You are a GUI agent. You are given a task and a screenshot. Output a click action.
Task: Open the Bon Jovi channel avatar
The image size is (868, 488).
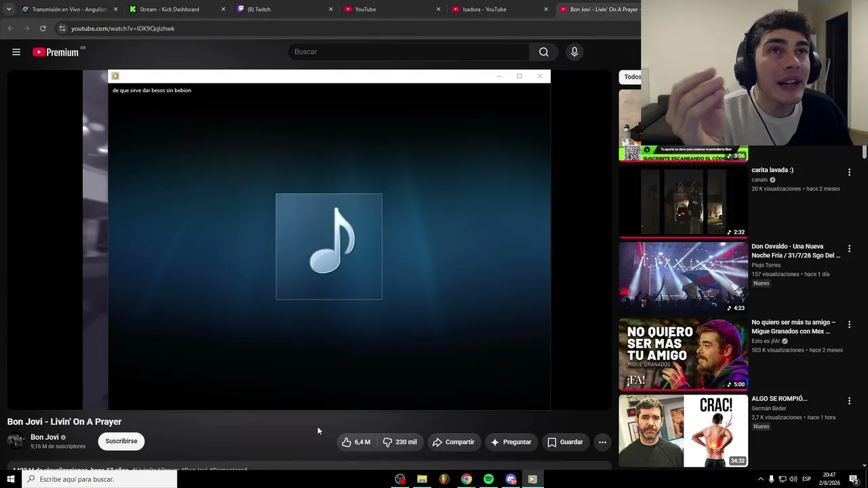(x=16, y=441)
